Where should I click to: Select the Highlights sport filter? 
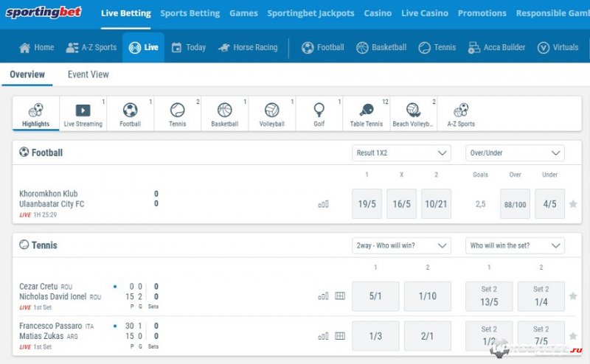(35, 114)
